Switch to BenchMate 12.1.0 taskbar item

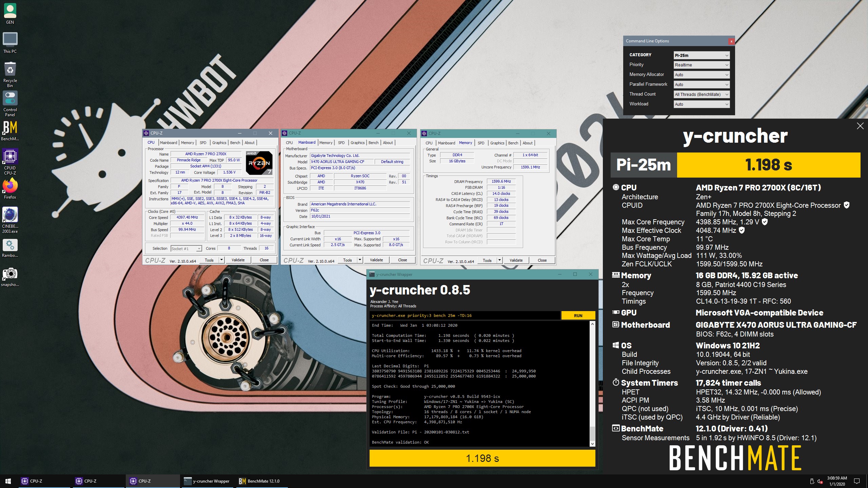click(x=260, y=481)
